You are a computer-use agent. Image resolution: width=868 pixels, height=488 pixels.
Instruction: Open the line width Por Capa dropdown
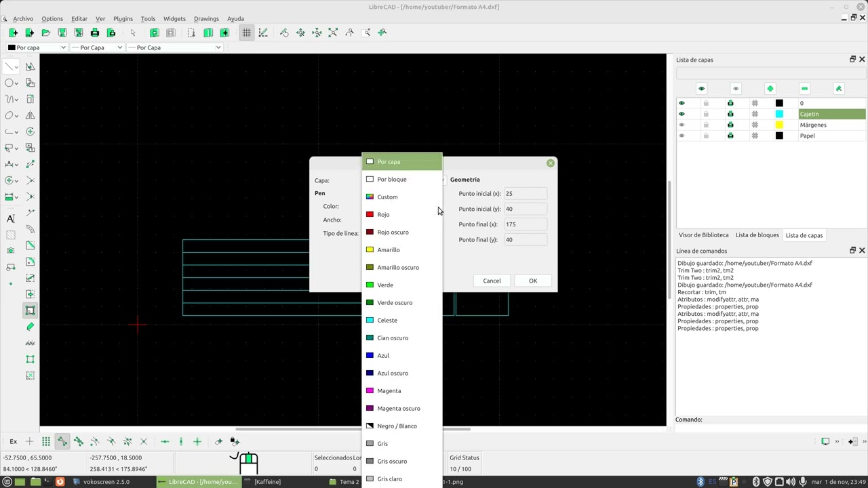pos(97,47)
